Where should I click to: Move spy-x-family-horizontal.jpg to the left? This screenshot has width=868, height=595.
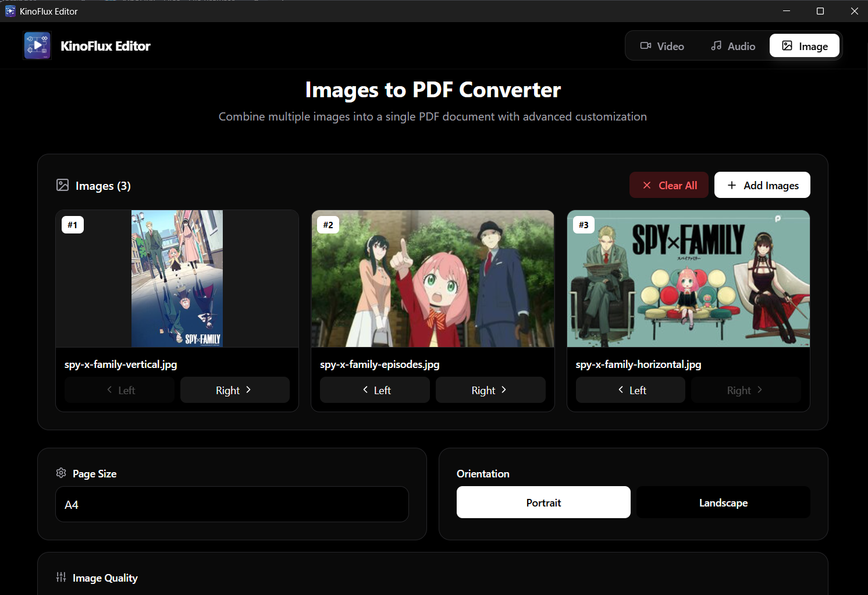tap(630, 390)
